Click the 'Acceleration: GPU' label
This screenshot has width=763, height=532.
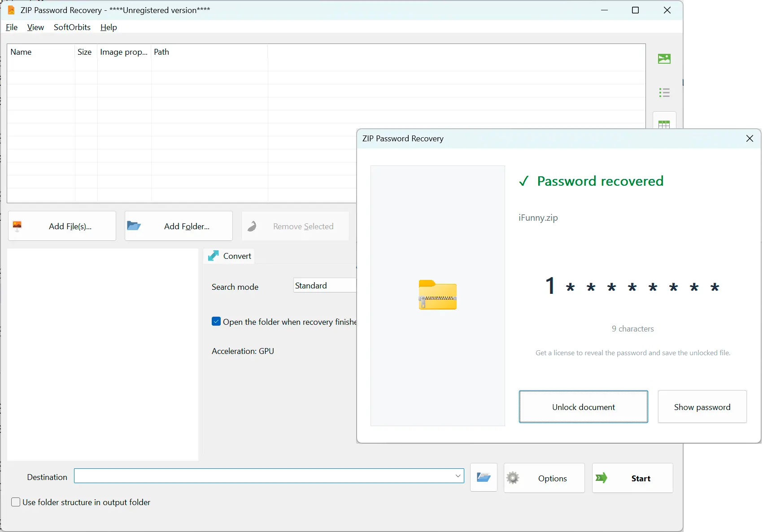243,351
